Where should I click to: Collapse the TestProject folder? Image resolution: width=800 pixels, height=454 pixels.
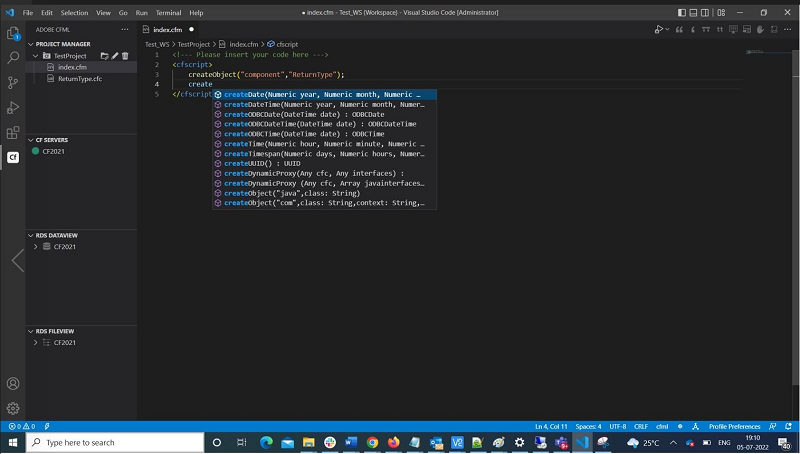(x=36, y=56)
